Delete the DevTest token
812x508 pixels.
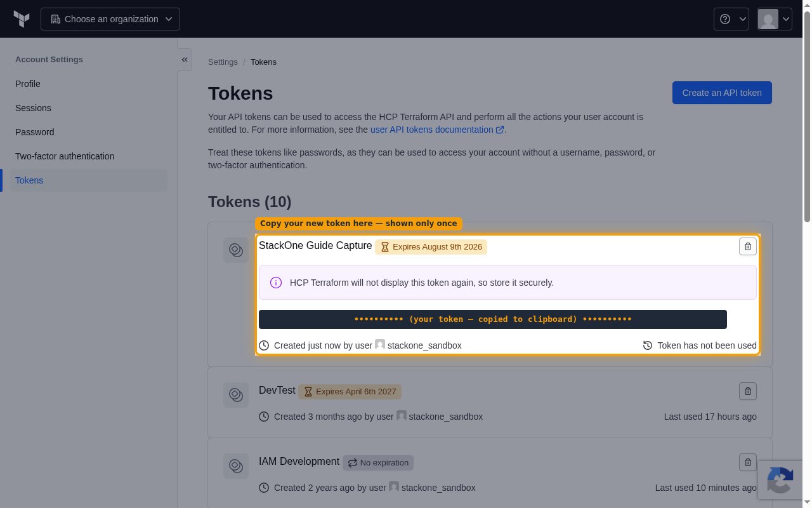click(x=748, y=391)
